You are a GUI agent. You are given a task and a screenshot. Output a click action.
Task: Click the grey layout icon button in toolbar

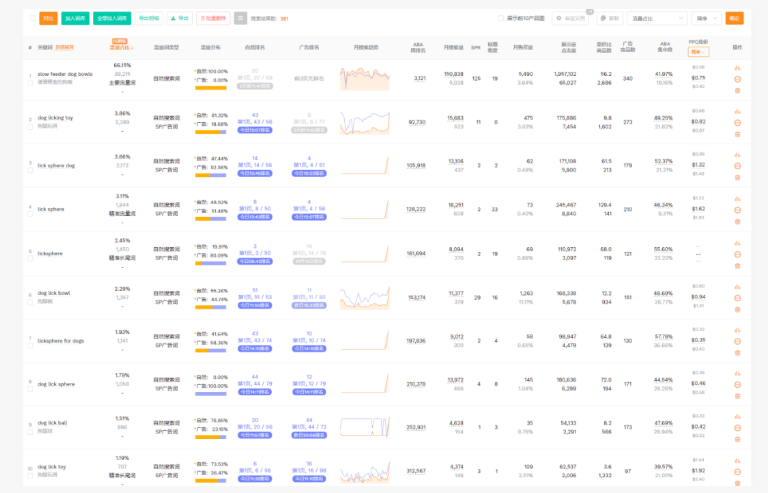tap(240, 18)
